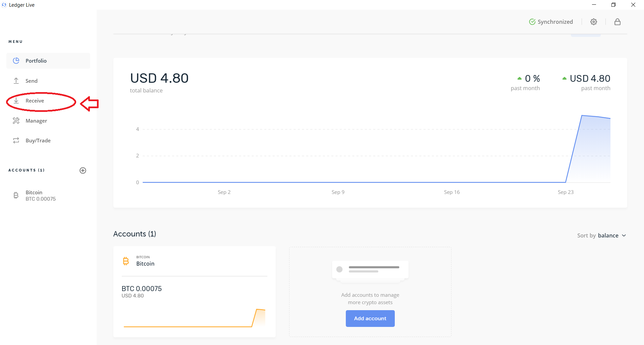Open the Send menu item

click(48, 81)
